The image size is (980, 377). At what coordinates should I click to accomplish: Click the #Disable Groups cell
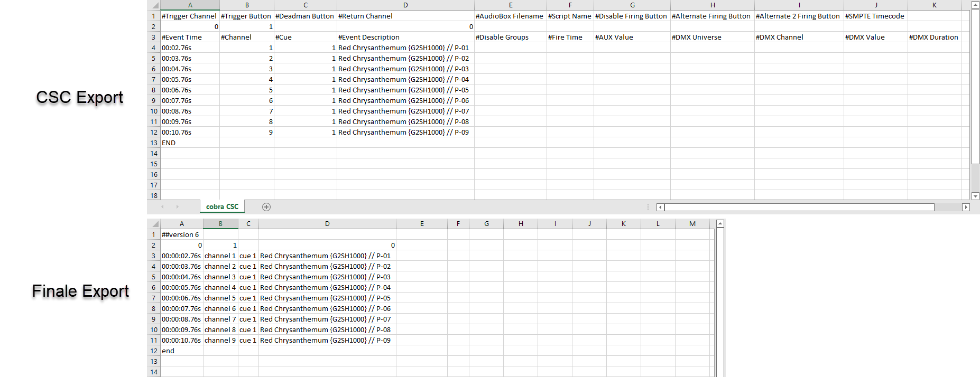click(x=511, y=37)
